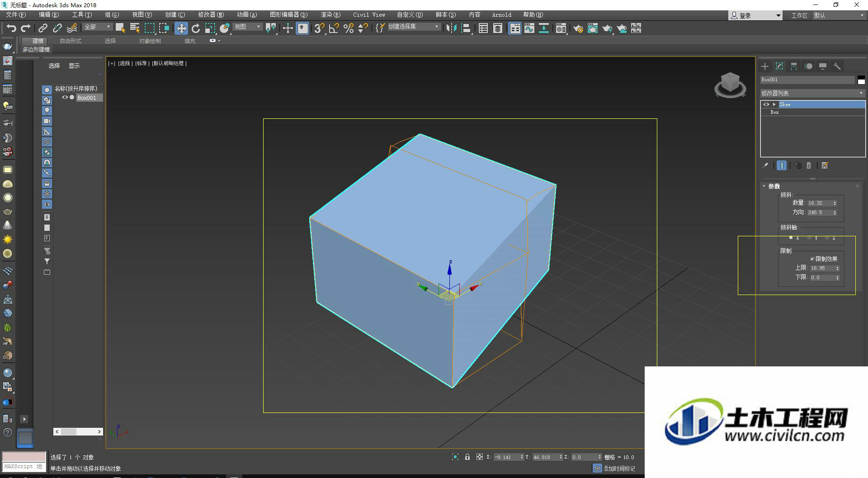Activate the Select and Rotate tool
Image resolution: width=868 pixels, height=478 pixels.
coord(196,28)
